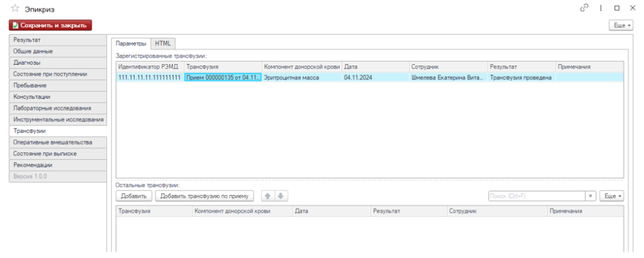Image resolution: width=644 pixels, height=258 pixels.
Task: Click Добавить трансфузию по приему button
Action: coord(204,196)
